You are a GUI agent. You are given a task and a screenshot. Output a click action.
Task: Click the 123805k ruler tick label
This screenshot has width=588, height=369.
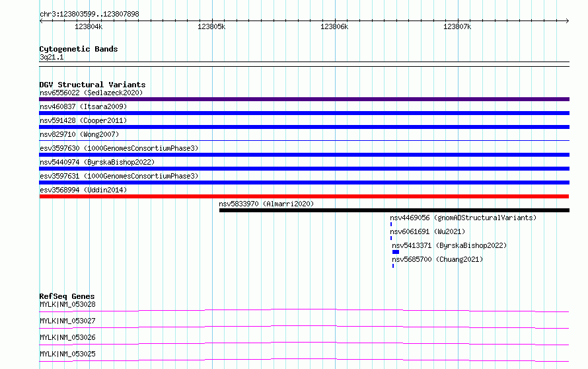[211, 26]
